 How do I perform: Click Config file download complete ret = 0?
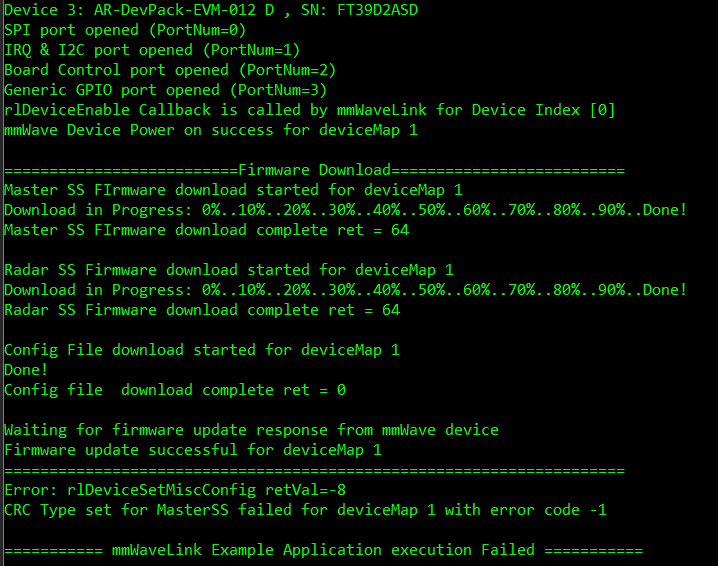175,390
